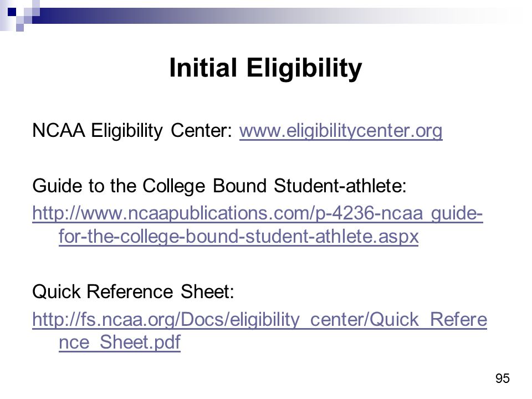Click the word NCAA in the first line

58,131
